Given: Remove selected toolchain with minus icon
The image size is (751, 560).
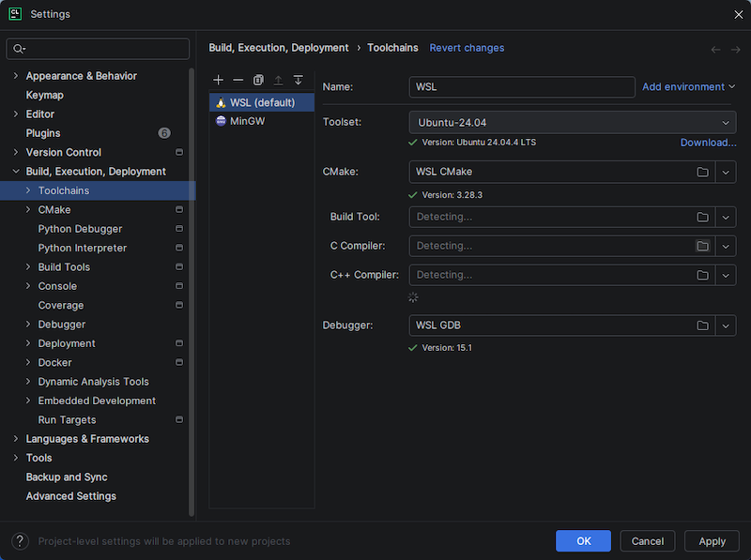Looking at the screenshot, I should click(x=238, y=80).
